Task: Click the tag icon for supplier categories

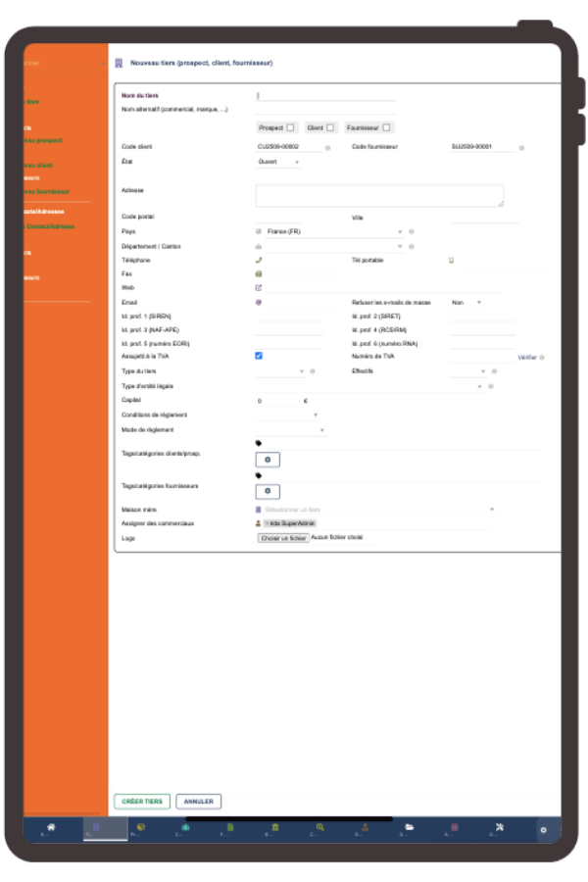Action: 259,476
